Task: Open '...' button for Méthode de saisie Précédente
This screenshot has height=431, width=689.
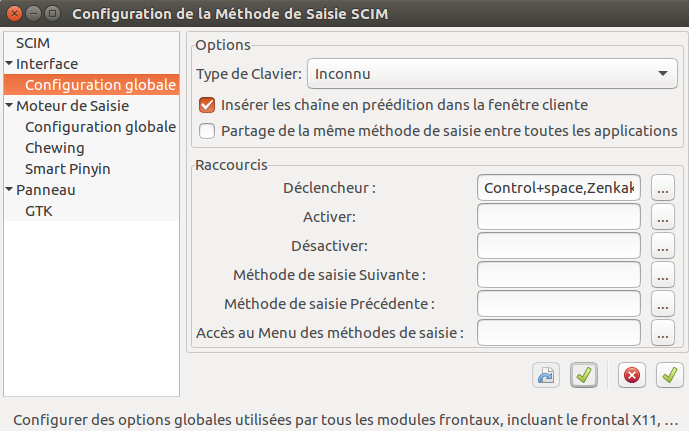Action: tap(663, 304)
